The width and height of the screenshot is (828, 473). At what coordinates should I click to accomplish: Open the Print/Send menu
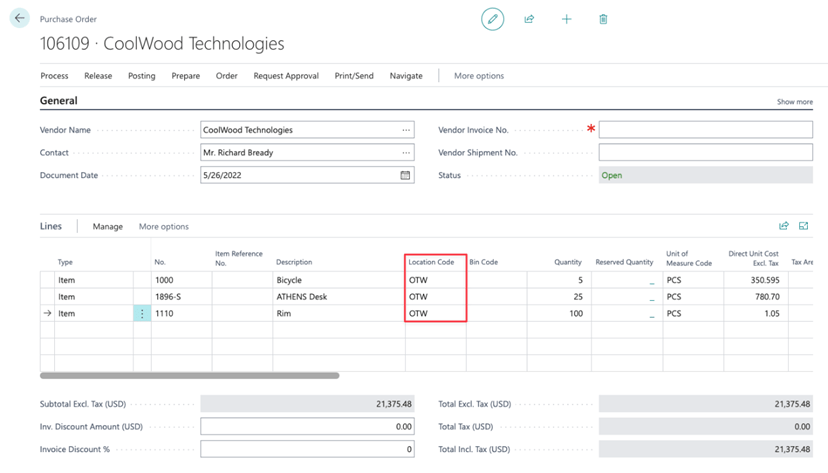click(x=354, y=76)
